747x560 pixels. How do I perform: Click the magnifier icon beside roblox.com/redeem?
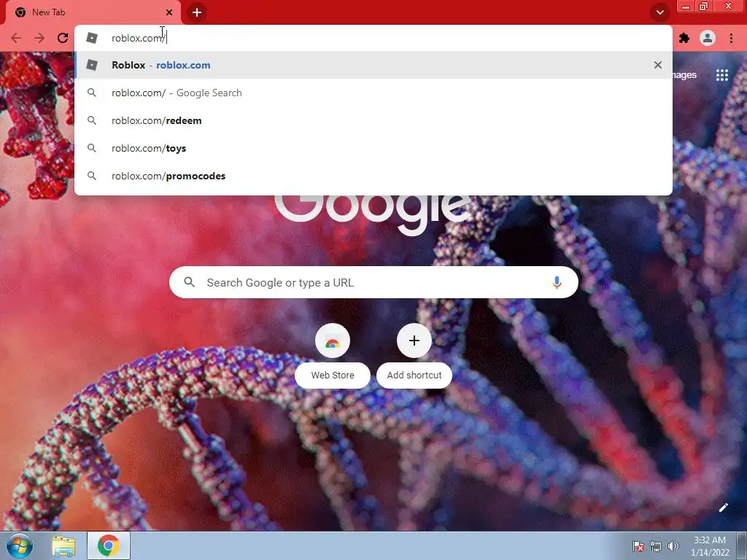[92, 120]
